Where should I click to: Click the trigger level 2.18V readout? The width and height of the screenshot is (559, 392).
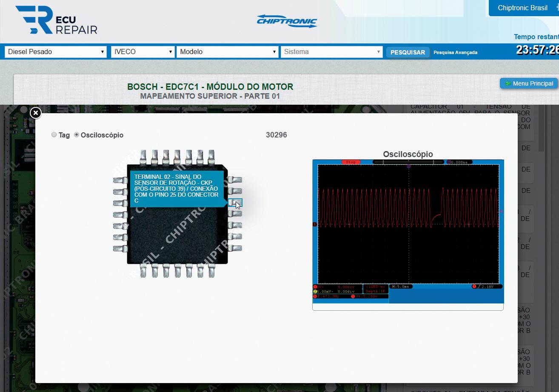click(487, 286)
